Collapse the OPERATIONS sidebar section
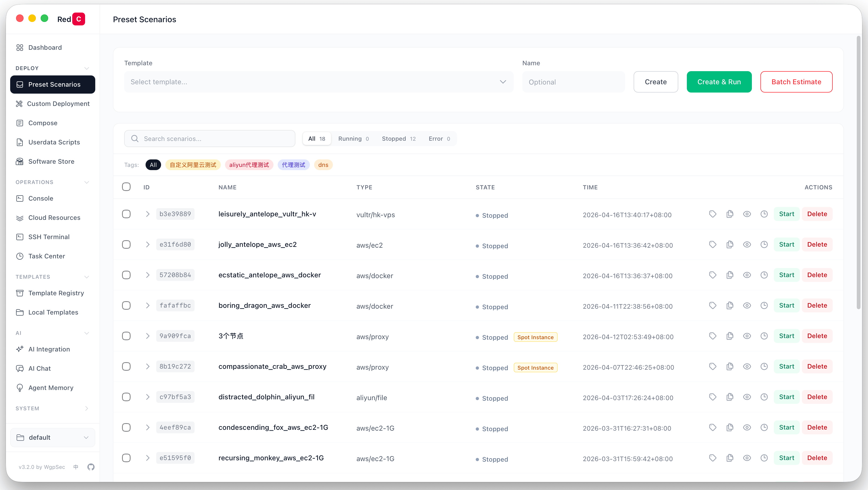This screenshot has height=490, width=868. 87,182
